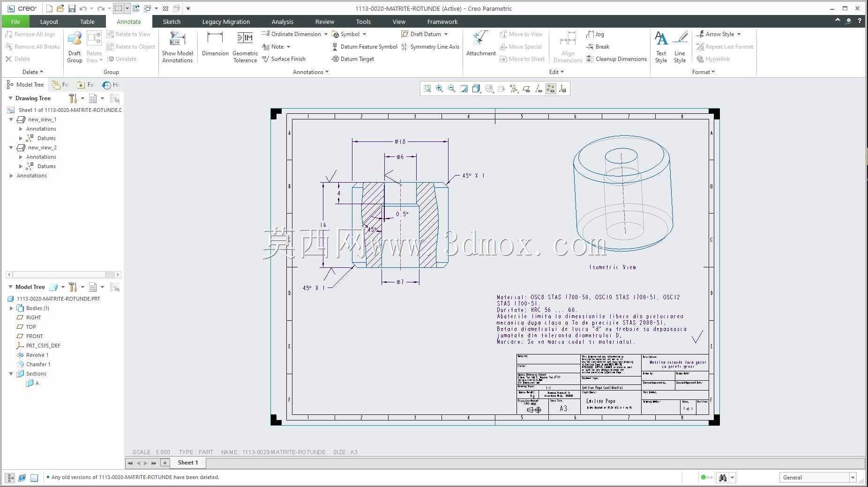Click Datum Feature Symbol

[364, 46]
